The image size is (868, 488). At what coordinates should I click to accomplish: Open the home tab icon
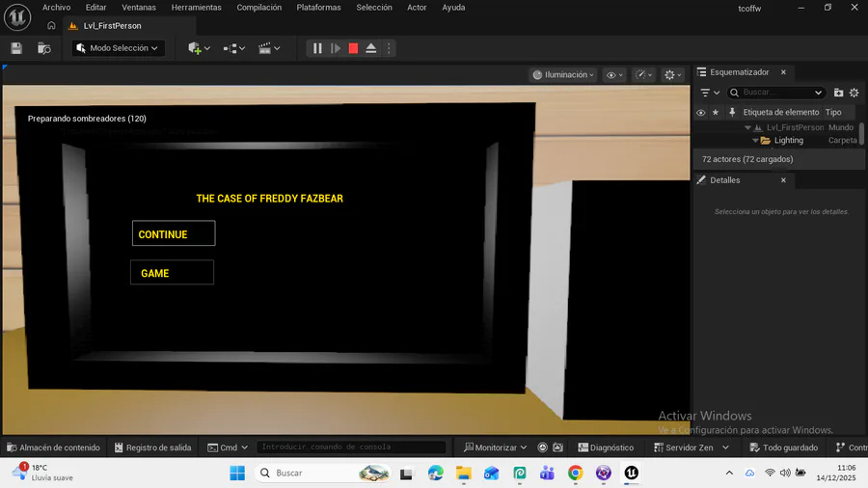pos(51,25)
